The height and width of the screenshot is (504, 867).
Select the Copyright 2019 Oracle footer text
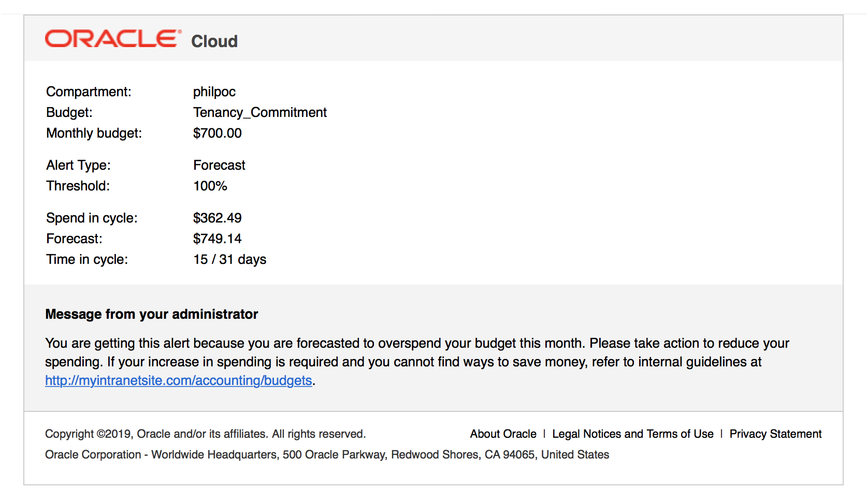[x=205, y=434]
